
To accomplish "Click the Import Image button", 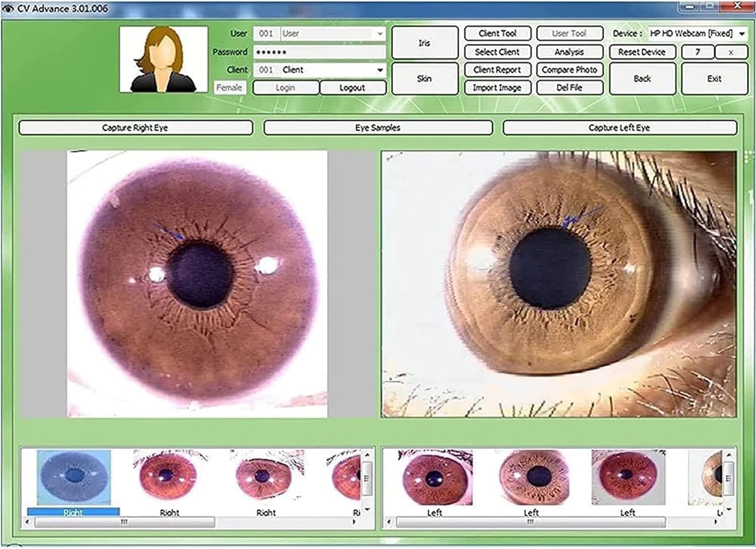I will (x=497, y=88).
